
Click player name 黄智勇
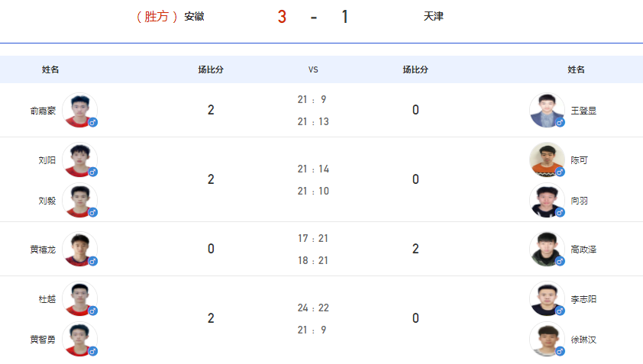(43, 340)
